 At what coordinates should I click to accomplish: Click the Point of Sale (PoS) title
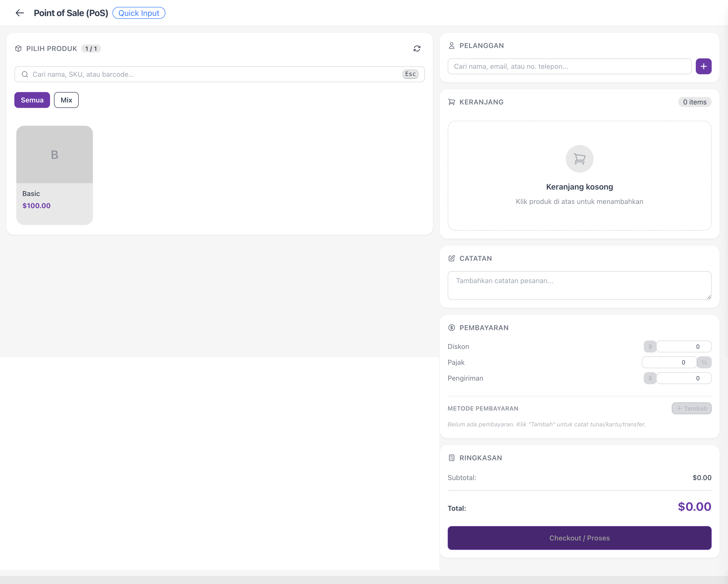[71, 13]
